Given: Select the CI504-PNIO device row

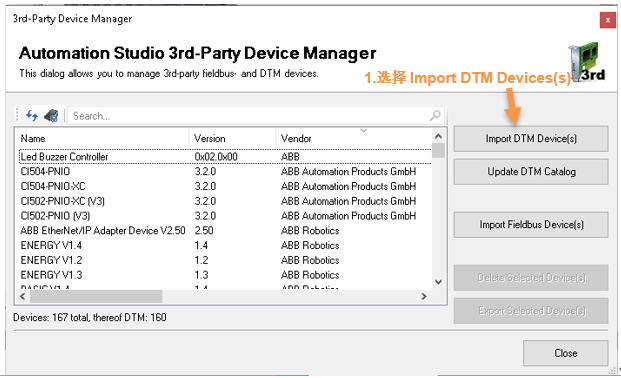Looking at the screenshot, I should pyautogui.click(x=225, y=172).
